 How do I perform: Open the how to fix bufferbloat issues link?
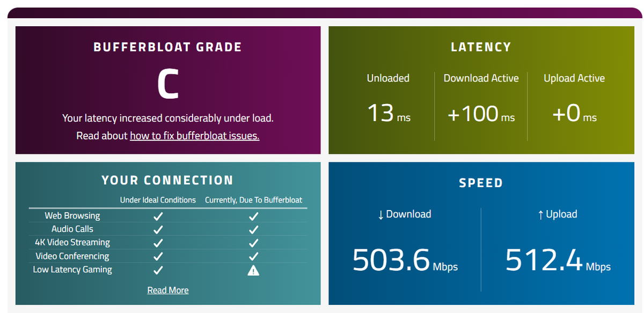tap(195, 136)
